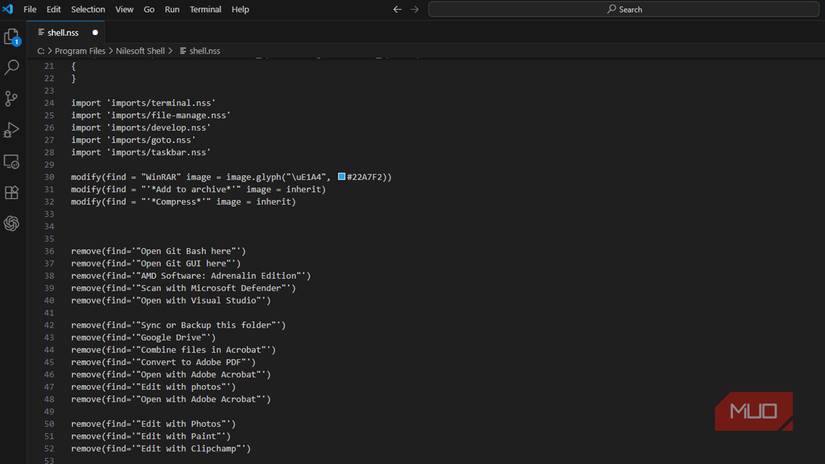Click the 'Google Drive' remove line
Image resolution: width=825 pixels, height=464 pixels.
(x=143, y=338)
